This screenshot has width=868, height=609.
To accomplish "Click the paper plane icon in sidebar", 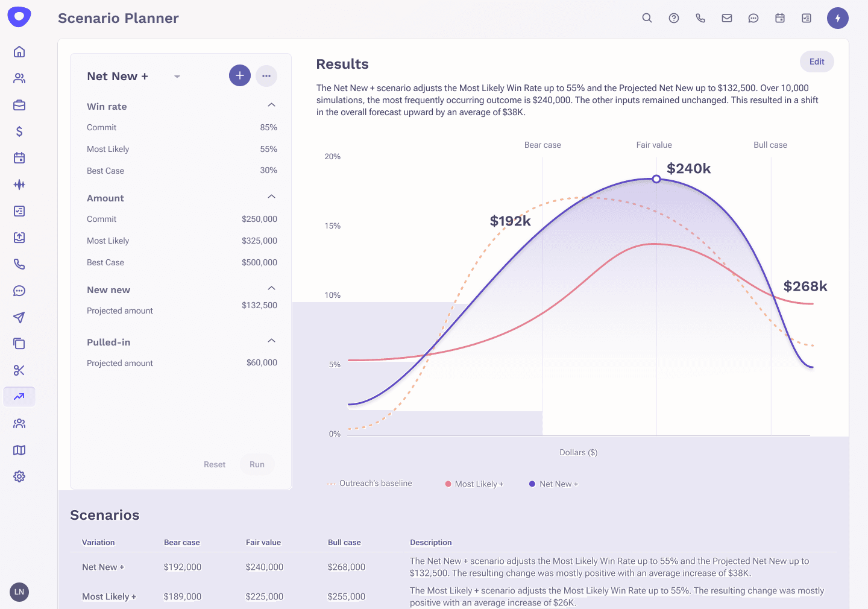I will (x=19, y=317).
